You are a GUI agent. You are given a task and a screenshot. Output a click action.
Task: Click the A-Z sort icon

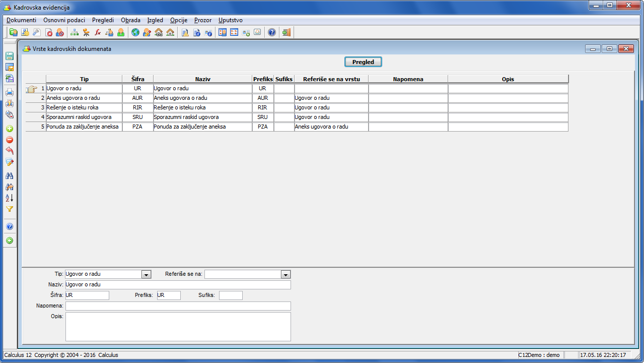click(x=9, y=198)
